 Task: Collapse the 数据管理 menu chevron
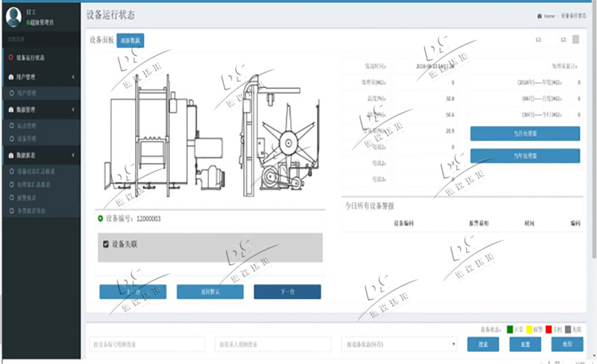(x=72, y=109)
